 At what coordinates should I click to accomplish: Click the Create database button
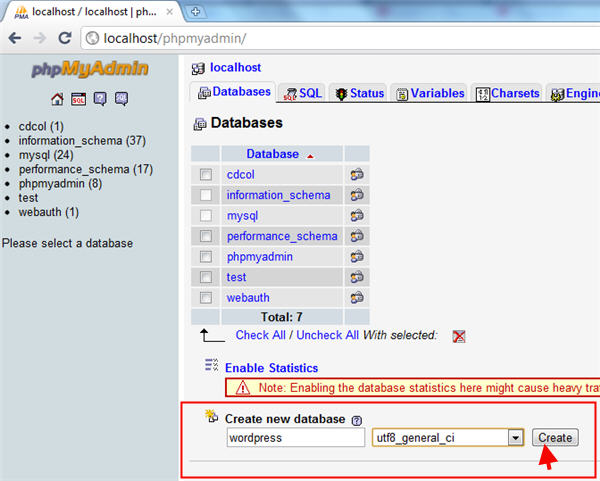tap(555, 437)
